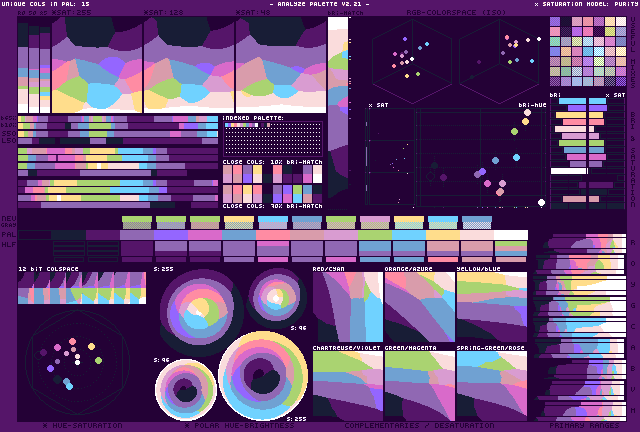Select the 12 bit colspace strip
Viewport: 640px width, 432px height.
click(82, 288)
